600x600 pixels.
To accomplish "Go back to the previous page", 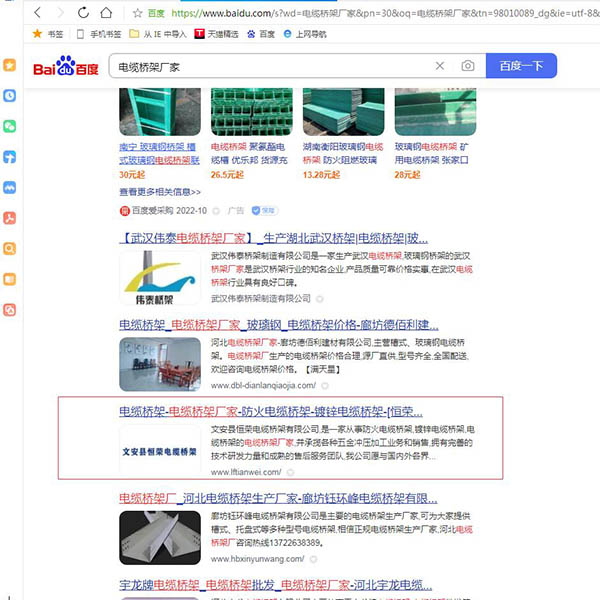I will 37,13.
